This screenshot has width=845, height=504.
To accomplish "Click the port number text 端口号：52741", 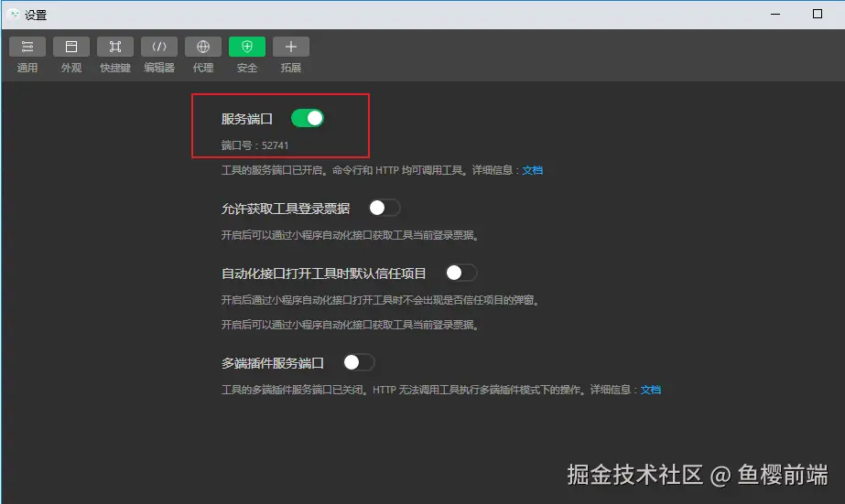I will pyautogui.click(x=255, y=145).
